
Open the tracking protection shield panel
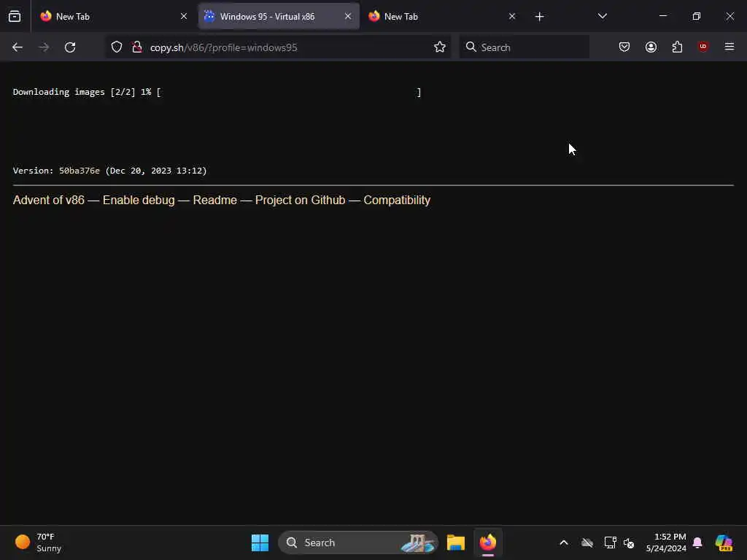tap(117, 47)
